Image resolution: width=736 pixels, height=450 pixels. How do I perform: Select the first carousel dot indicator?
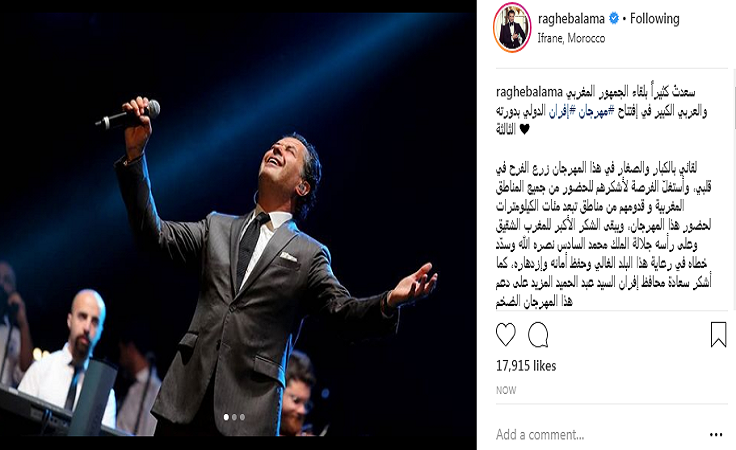pos(226,417)
